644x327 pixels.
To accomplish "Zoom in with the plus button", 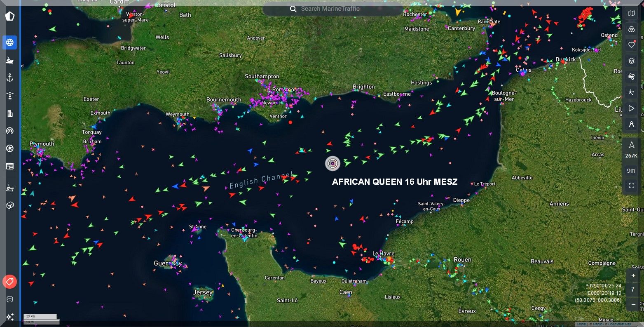I will [633, 275].
